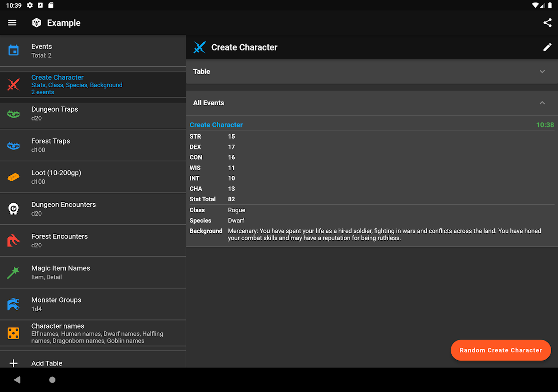The height and width of the screenshot is (392, 558).
Task: Click the orange dice Character names icon
Action: coord(14,333)
